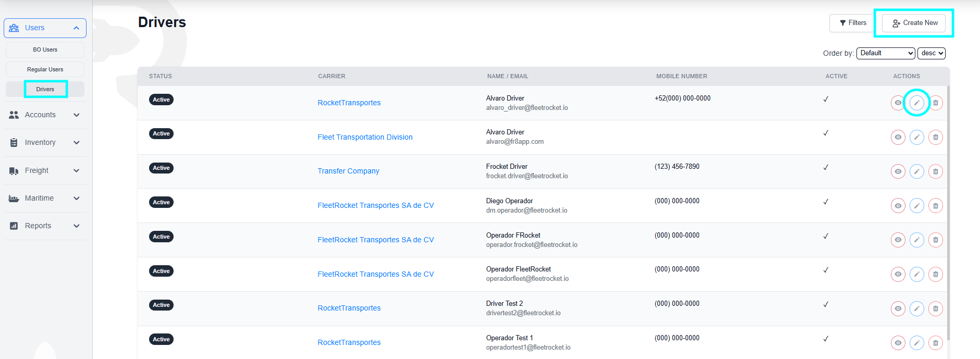View driver alvaro_driver@fleetrocket.io with eye icon
Image resolution: width=980 pixels, height=359 pixels.
(x=898, y=103)
